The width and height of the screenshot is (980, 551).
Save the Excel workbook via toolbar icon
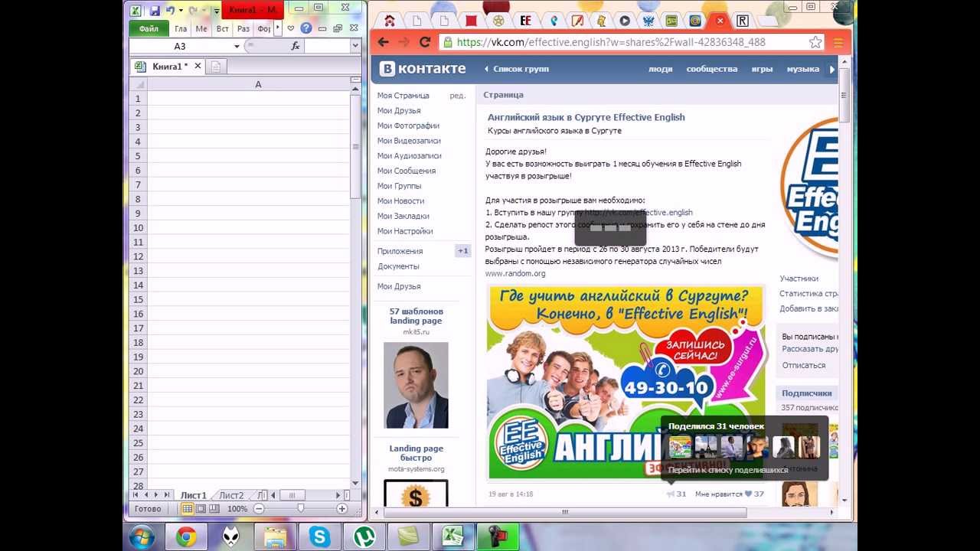[155, 11]
